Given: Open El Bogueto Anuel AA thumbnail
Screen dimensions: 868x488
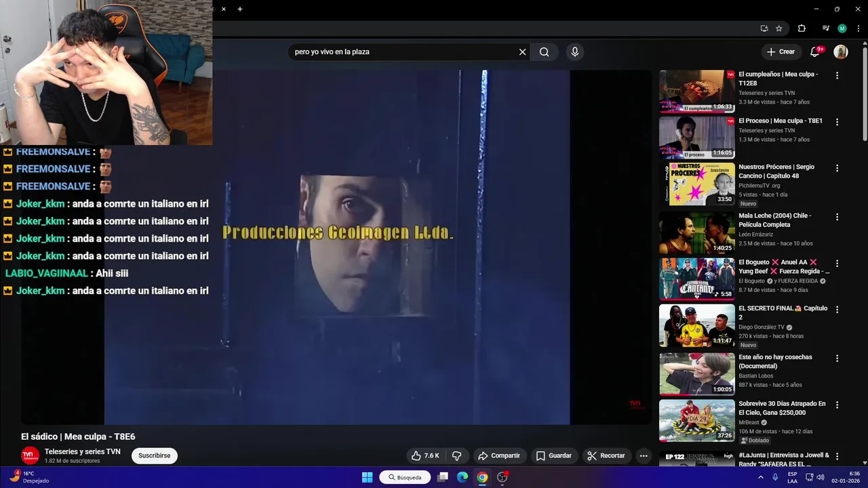Looking at the screenshot, I should click(x=696, y=279).
